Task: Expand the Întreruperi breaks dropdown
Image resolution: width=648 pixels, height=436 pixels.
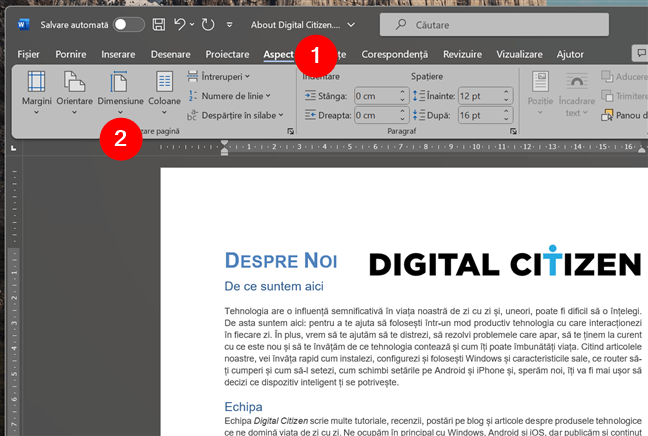Action: pos(219,76)
